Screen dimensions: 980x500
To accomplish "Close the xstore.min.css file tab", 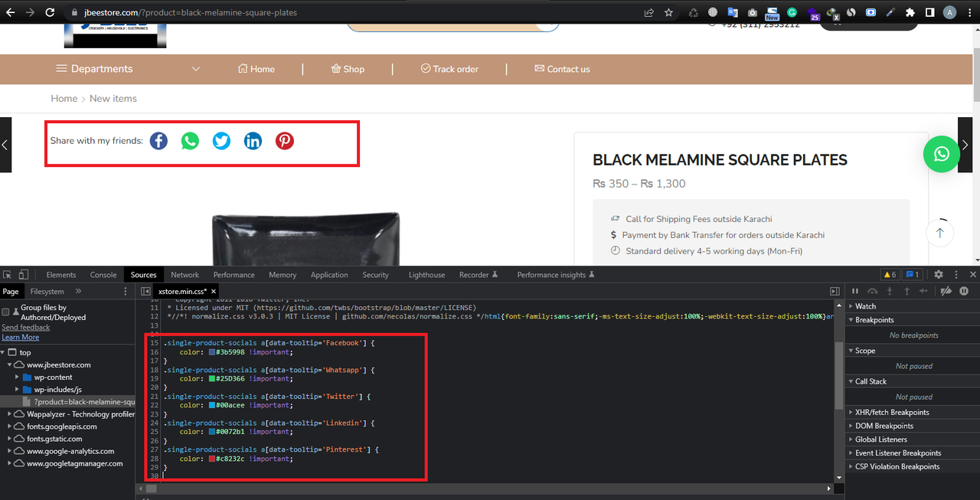I will point(214,292).
